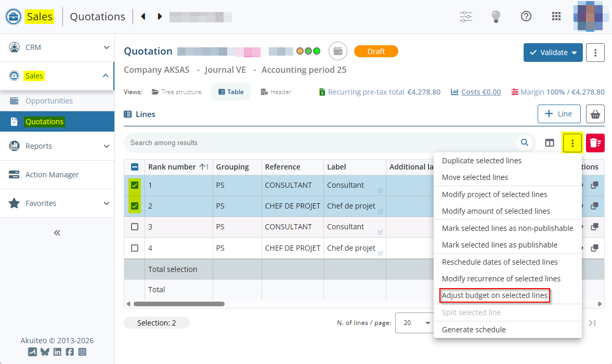
Task: Open the help question mark icon
Action: coord(526,17)
